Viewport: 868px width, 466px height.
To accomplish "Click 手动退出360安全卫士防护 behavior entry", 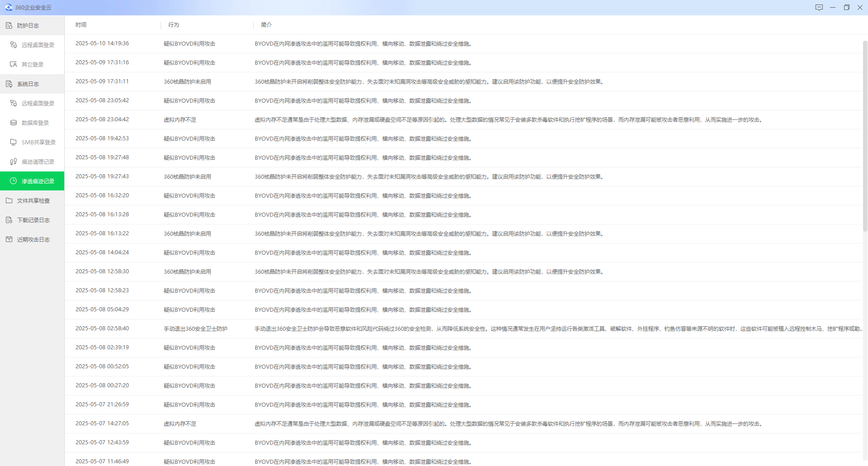I will coord(195,329).
